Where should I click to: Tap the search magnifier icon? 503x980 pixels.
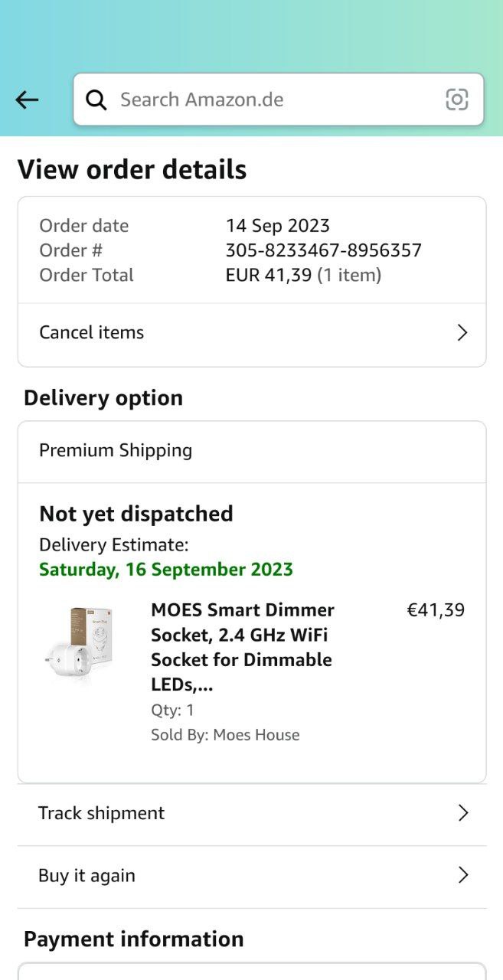point(96,100)
